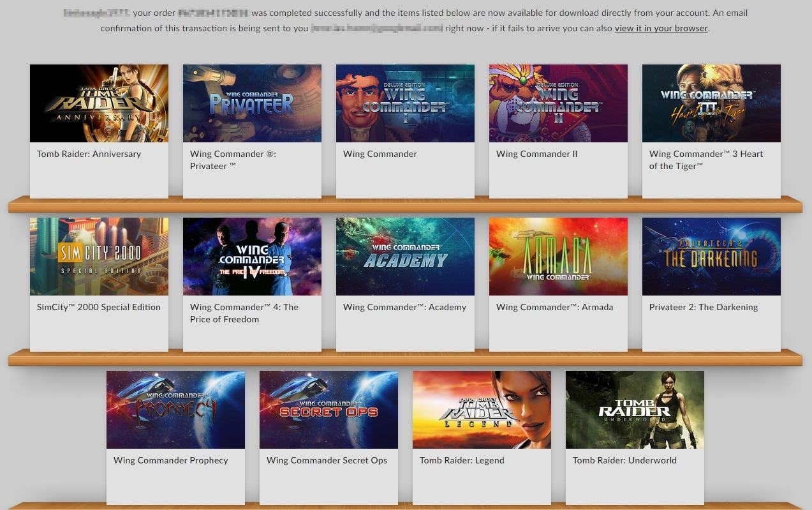
Task: Click the Wing Commander Privateer cover art
Action: (252, 103)
